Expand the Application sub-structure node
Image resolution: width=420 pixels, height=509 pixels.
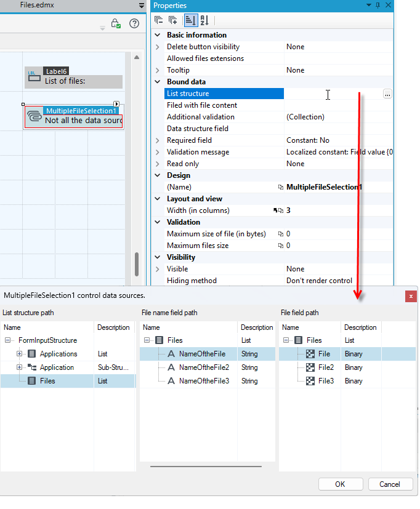[x=19, y=367]
